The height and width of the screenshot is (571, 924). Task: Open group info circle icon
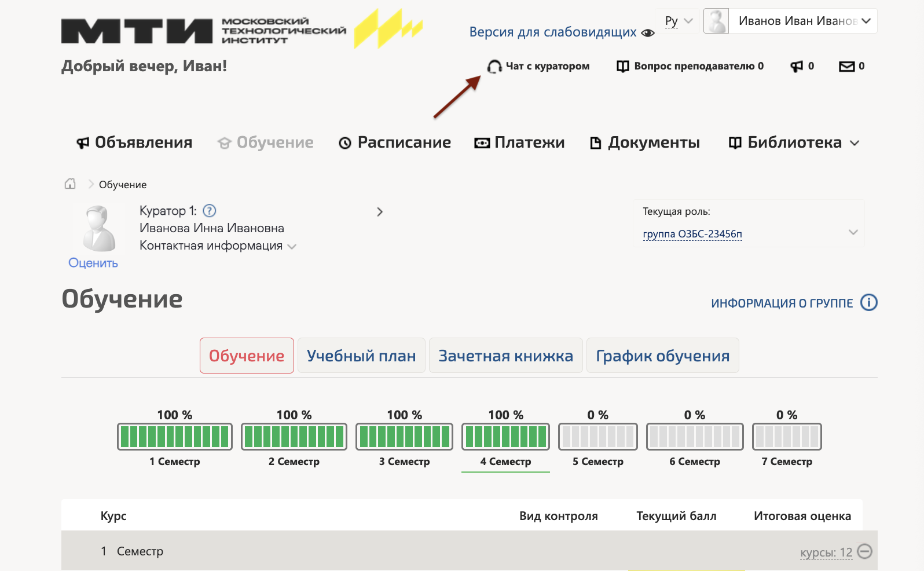tap(869, 302)
